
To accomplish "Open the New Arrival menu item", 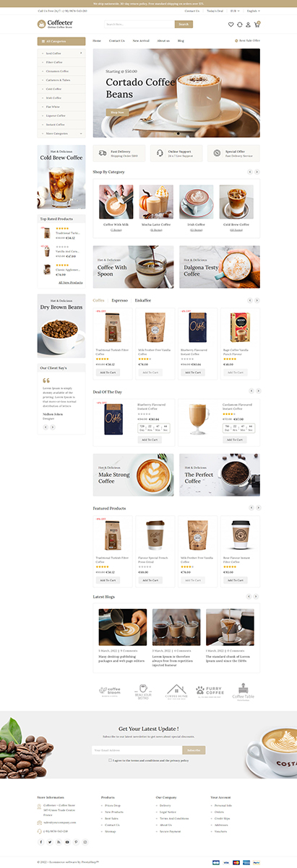I will pyautogui.click(x=141, y=42).
